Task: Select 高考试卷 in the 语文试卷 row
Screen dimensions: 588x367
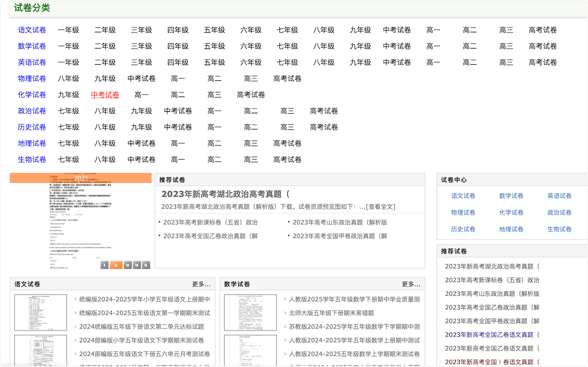Action: coord(542,30)
